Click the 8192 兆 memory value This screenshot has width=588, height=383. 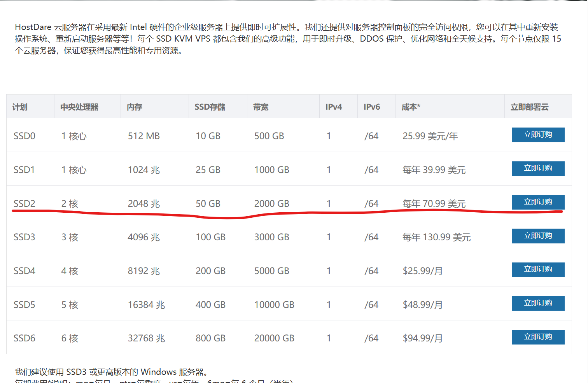pos(144,271)
